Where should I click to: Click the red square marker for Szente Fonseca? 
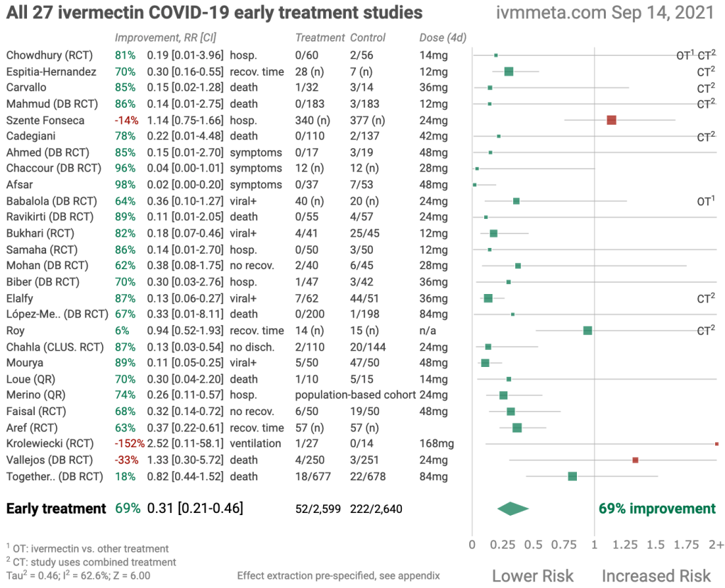click(612, 120)
